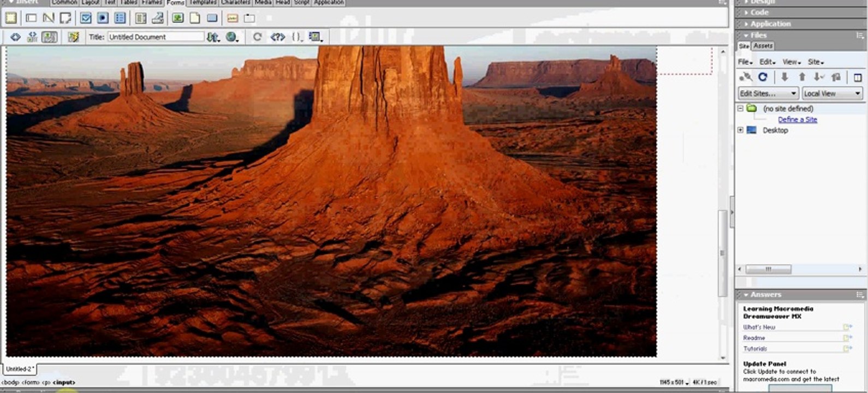Refresh the site file list
868x393 pixels.
coord(763,78)
